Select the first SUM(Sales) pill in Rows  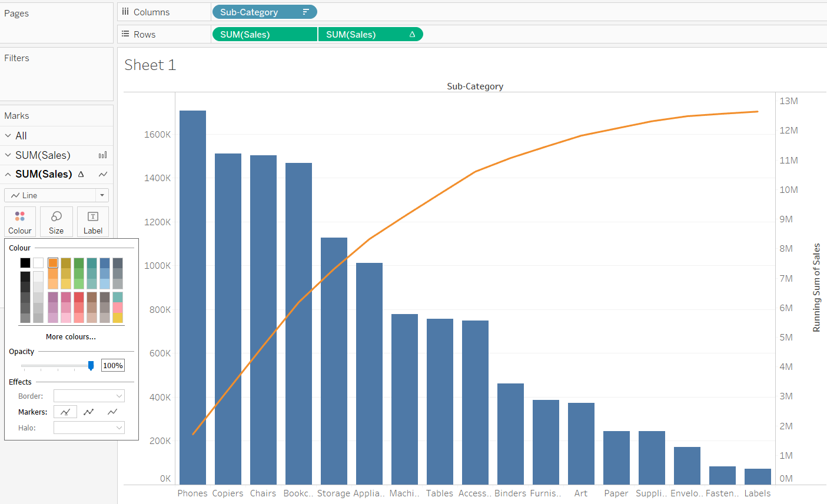(264, 34)
